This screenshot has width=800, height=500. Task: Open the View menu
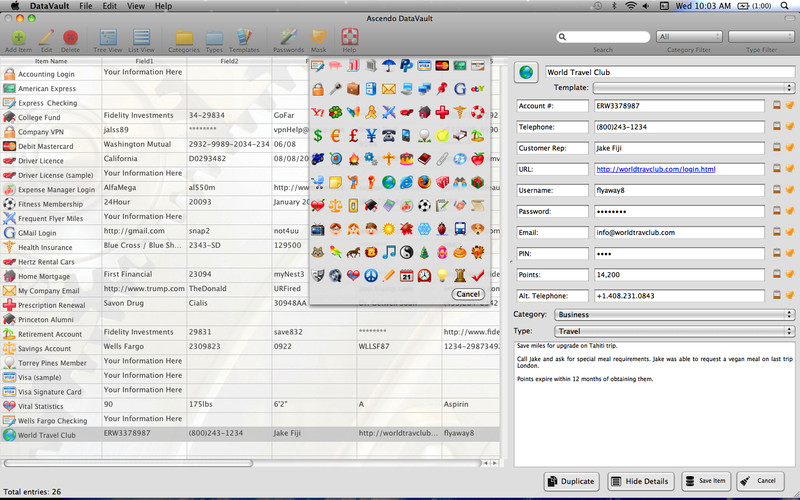click(135, 6)
